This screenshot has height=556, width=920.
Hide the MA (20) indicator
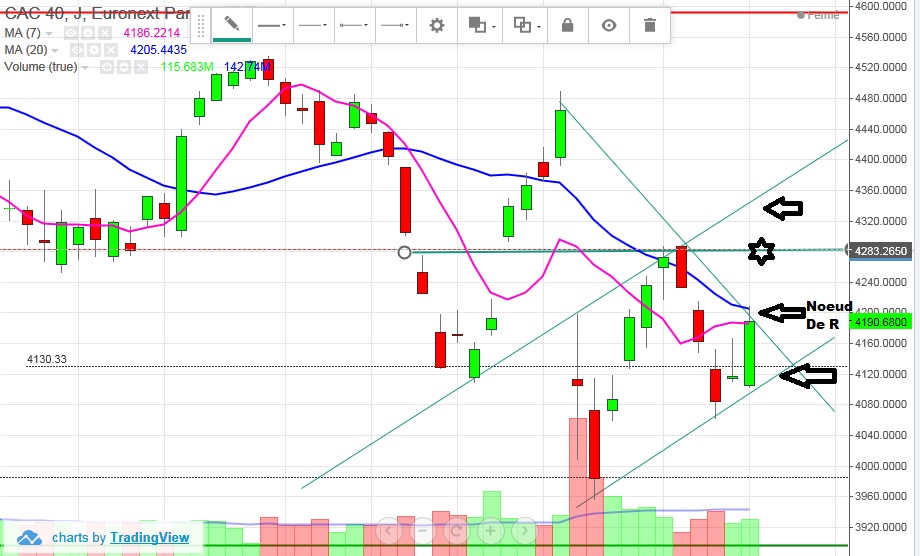pos(77,50)
